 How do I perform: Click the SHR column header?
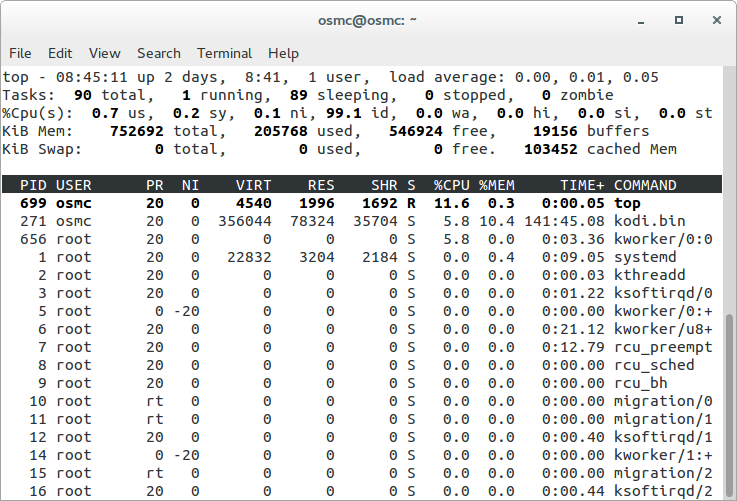384,185
